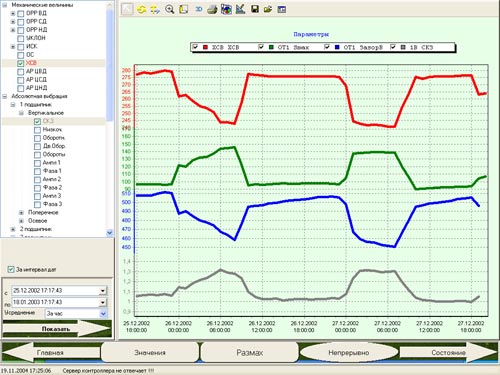
Task: Click the colorful chart editor icon
Action: pos(226,9)
